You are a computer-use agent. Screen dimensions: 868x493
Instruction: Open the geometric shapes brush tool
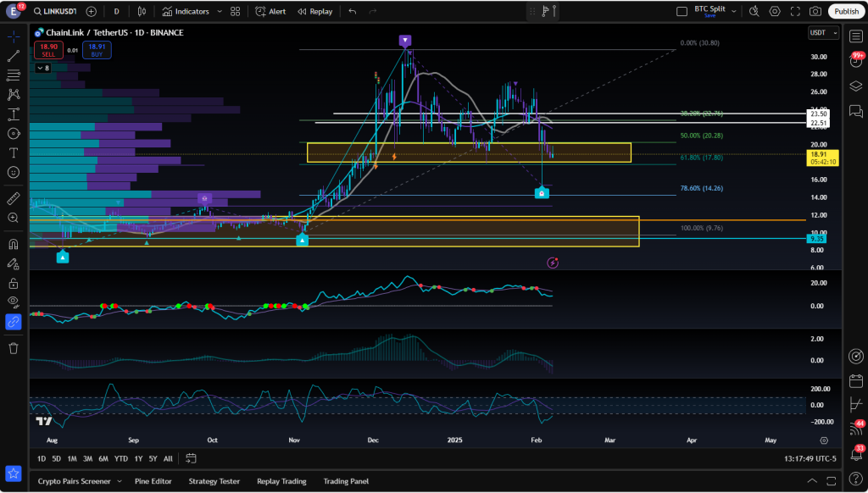point(14,134)
